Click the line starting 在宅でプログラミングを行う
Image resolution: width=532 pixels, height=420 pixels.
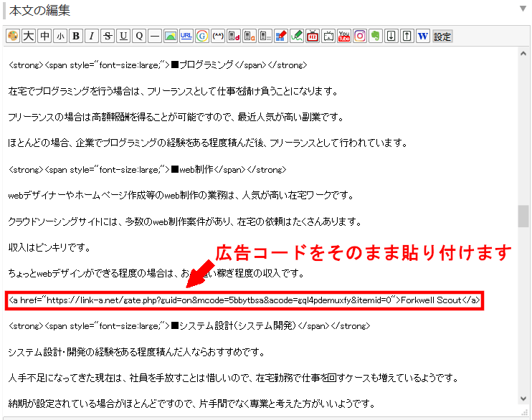coord(173,91)
